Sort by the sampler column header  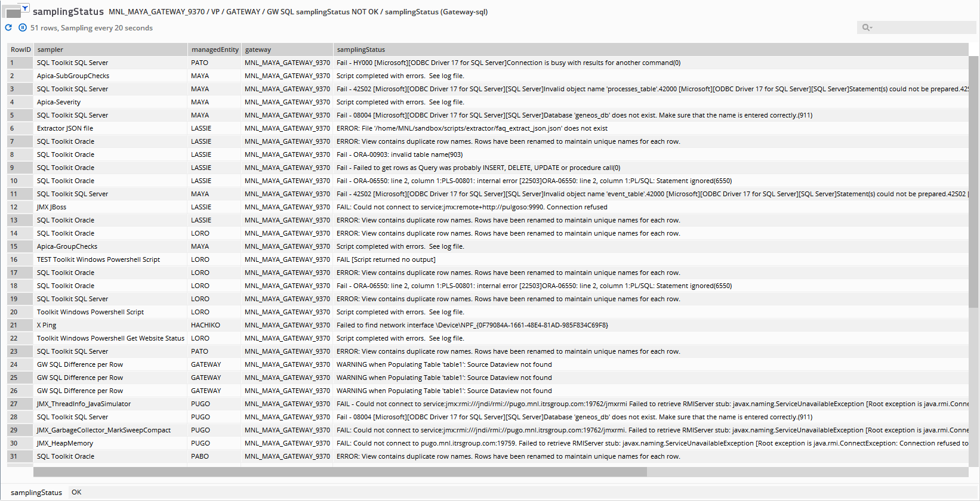[110, 50]
